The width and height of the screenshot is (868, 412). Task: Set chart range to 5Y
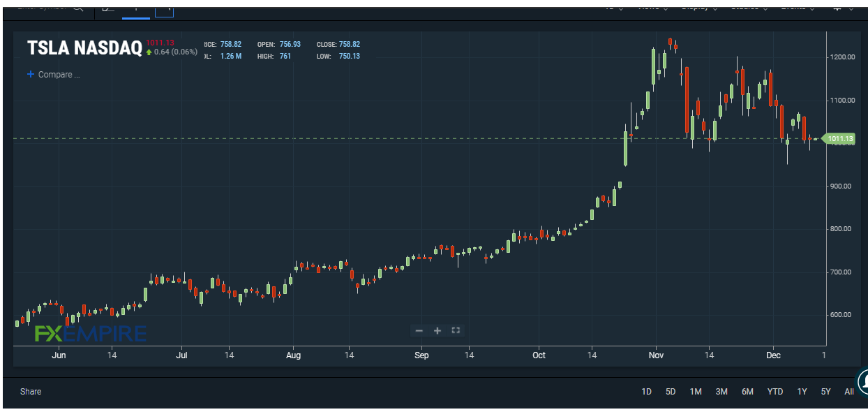826,392
